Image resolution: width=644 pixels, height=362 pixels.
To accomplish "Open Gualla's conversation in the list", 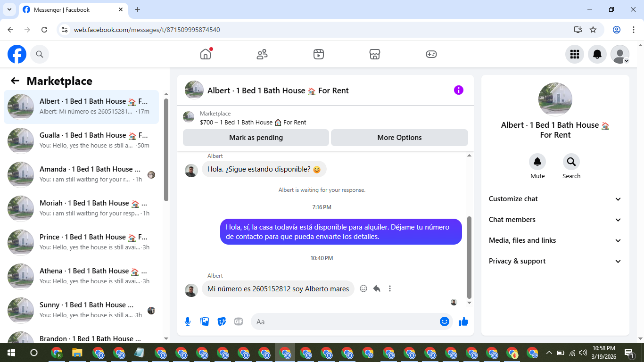I will (81, 140).
